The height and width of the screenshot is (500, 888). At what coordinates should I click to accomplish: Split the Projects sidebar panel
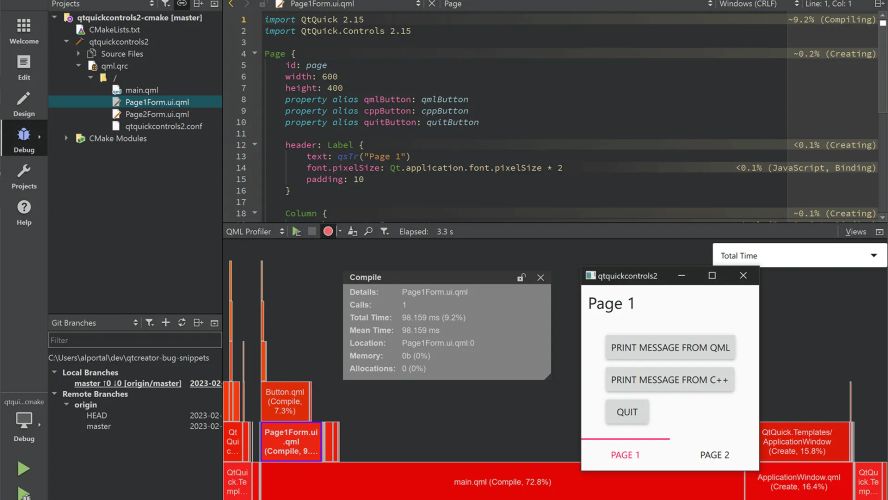(198, 4)
